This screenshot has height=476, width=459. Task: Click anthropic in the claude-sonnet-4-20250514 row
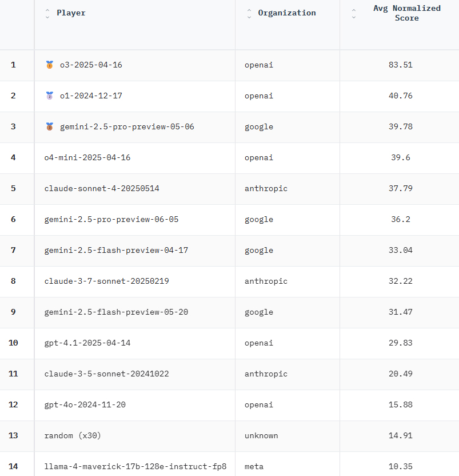click(266, 189)
